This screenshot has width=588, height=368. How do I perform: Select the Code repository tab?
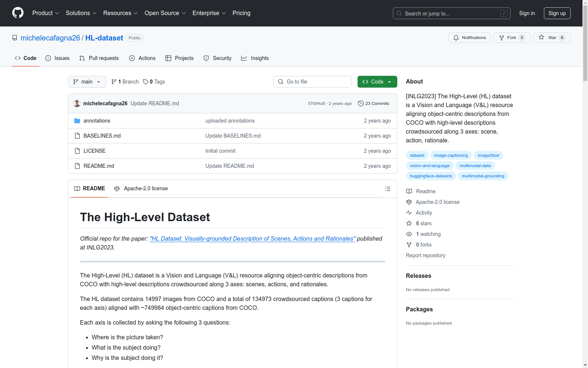26,58
